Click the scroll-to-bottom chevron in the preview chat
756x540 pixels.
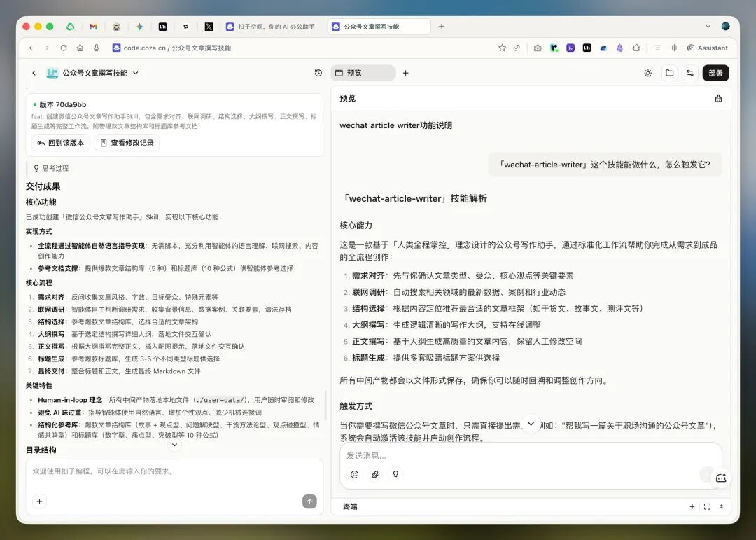(531, 424)
